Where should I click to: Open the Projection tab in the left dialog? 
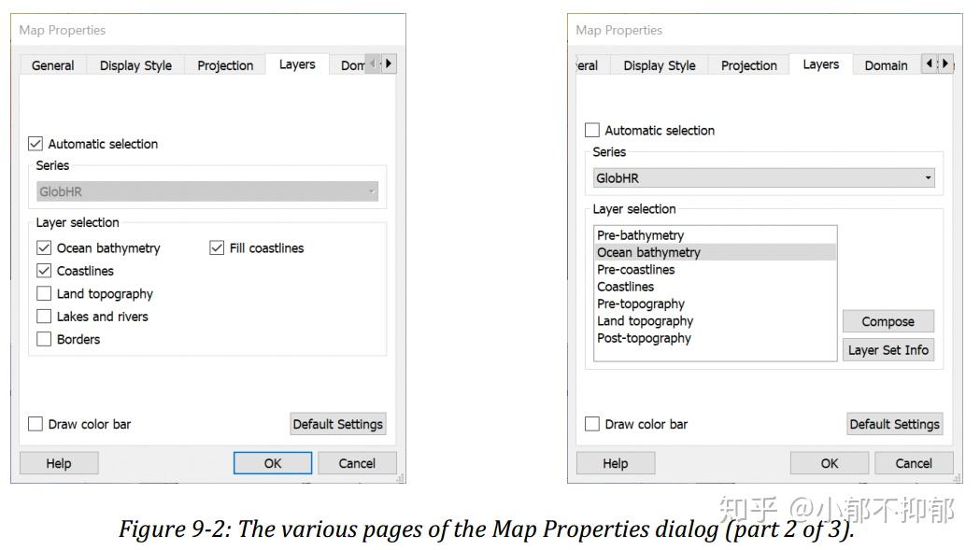(x=225, y=65)
